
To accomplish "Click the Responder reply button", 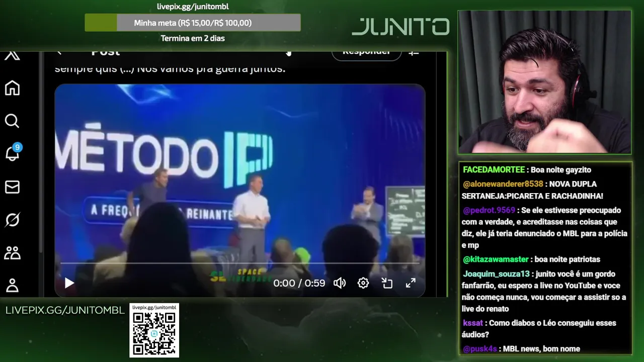I will [x=366, y=53].
